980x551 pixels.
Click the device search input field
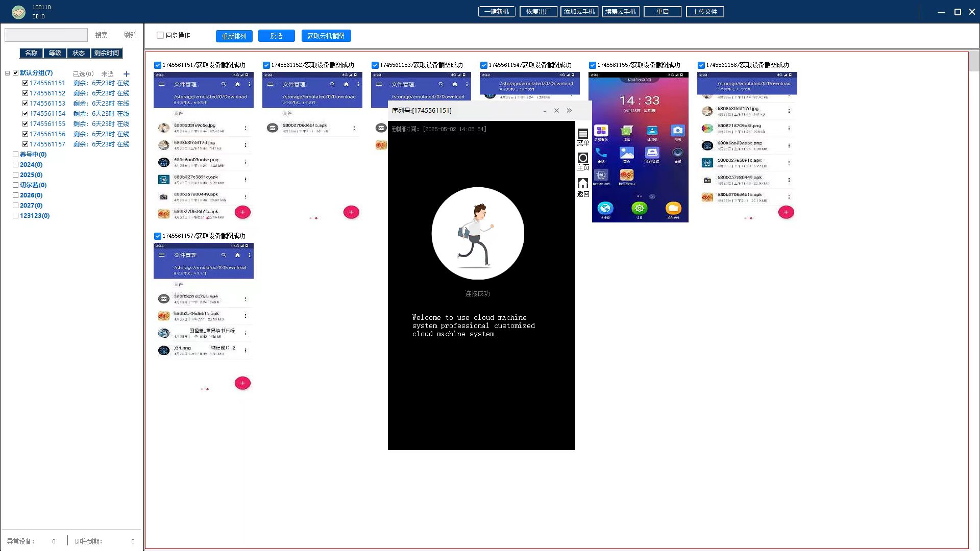point(46,35)
